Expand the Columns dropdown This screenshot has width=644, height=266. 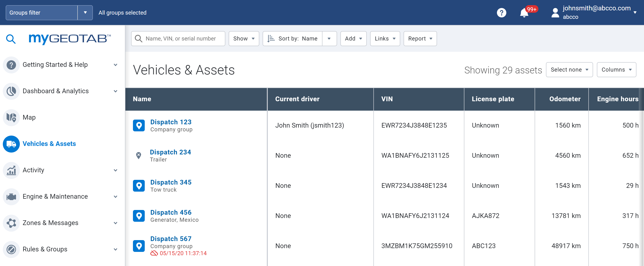pyautogui.click(x=616, y=70)
